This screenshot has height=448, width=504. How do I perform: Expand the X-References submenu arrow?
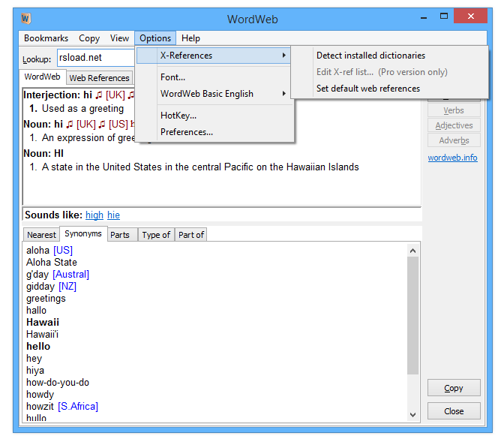tap(283, 56)
